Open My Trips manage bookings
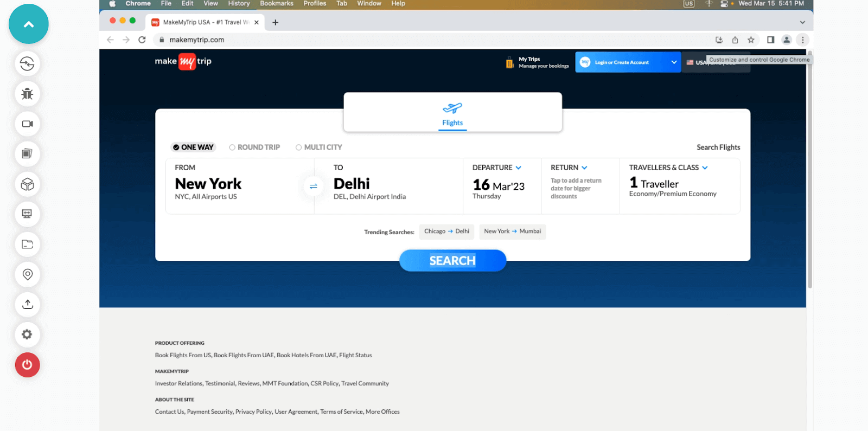Viewport: 868px width, 431px height. point(538,62)
